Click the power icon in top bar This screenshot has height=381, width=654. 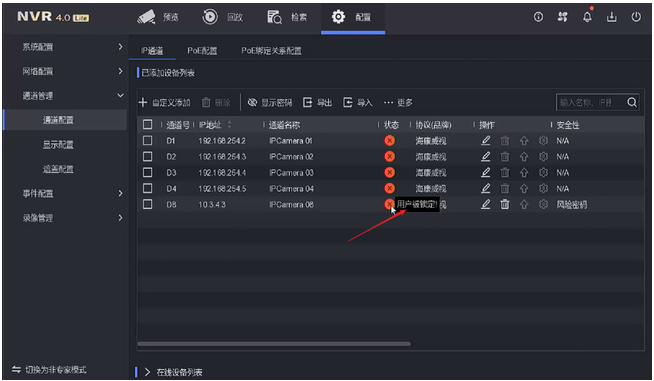636,17
